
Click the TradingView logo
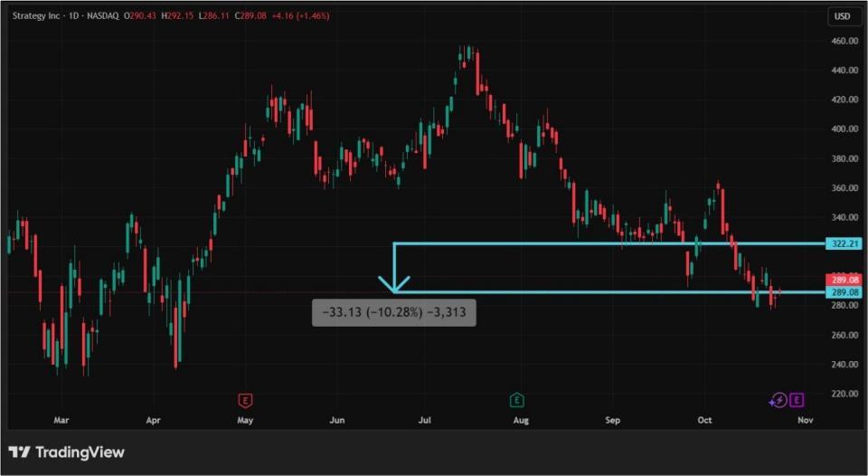coord(18,452)
